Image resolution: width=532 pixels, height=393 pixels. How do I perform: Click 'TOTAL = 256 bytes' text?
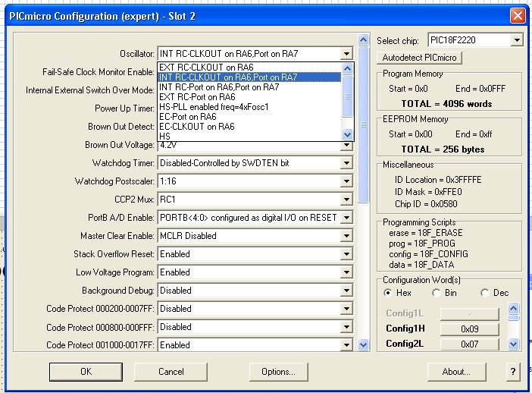443,149
